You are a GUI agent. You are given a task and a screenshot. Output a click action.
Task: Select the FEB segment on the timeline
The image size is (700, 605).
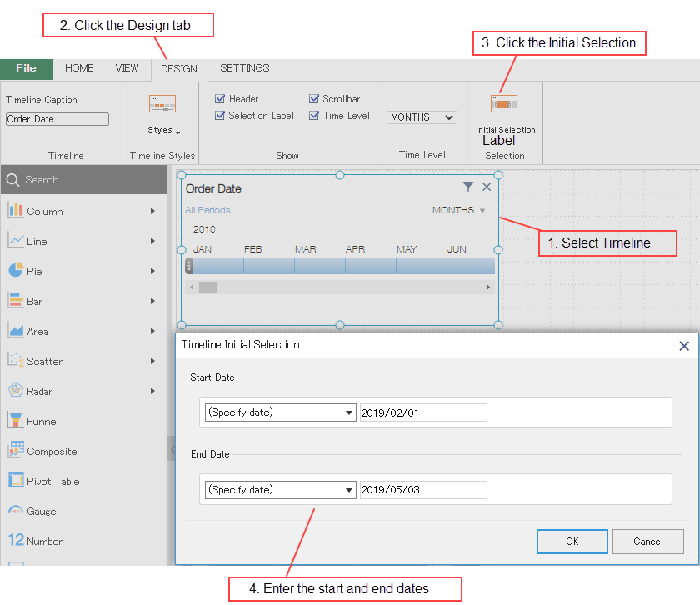(x=269, y=266)
